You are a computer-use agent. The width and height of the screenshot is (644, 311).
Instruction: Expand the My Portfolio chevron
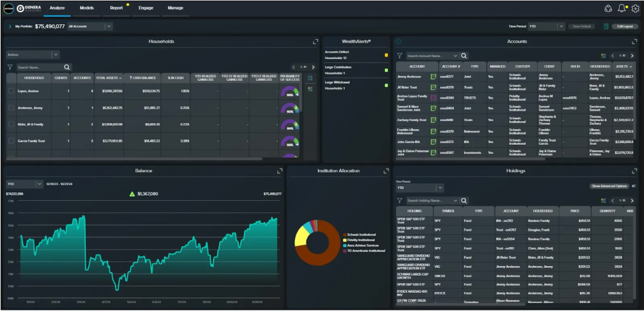(x=10, y=26)
